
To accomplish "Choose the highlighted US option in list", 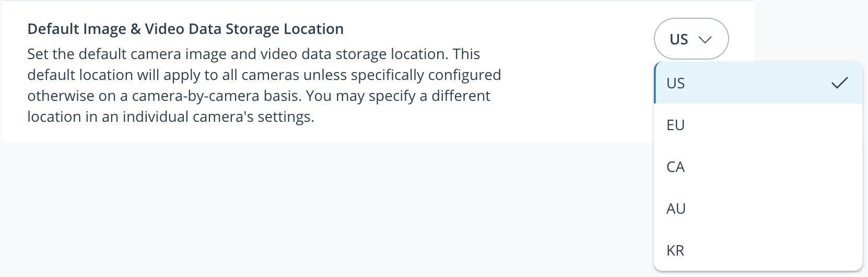I will pos(676,83).
